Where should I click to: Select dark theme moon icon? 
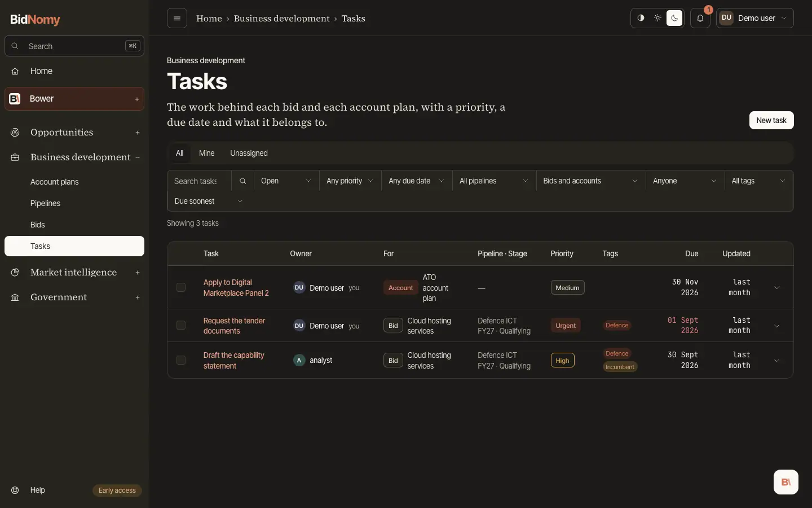(x=674, y=18)
